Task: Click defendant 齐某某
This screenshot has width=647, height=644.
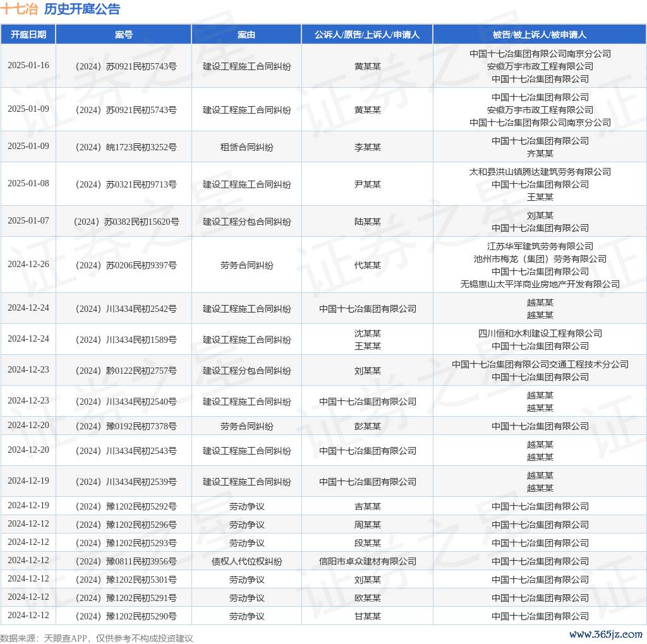Action: tap(540, 153)
